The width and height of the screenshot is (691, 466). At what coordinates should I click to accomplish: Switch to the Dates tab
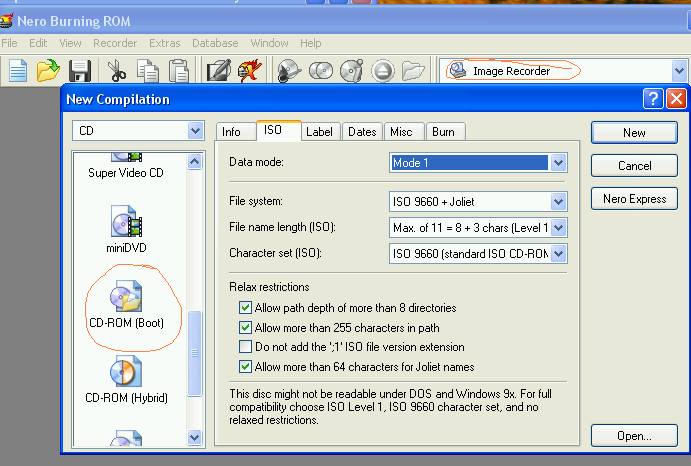(362, 132)
